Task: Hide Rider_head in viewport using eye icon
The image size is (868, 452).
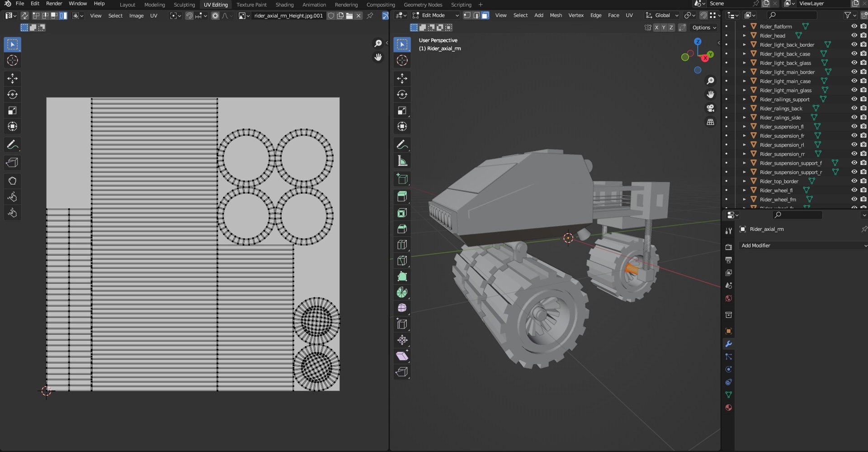Action: pos(854,36)
